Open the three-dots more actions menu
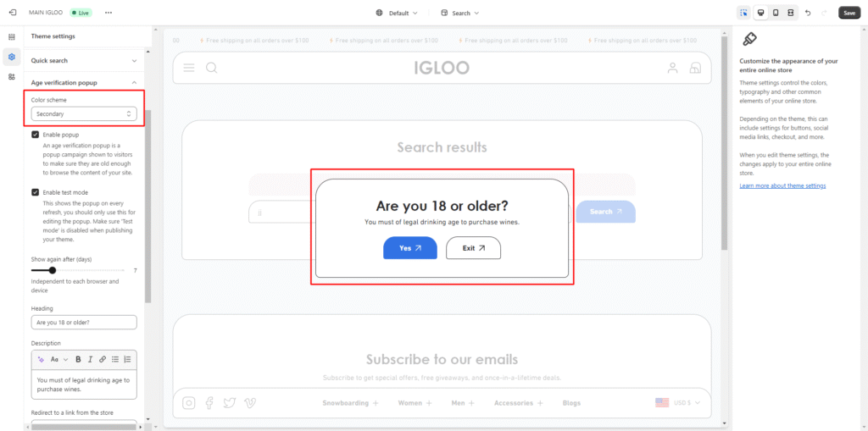Viewport: 868px width, 431px height. (108, 13)
